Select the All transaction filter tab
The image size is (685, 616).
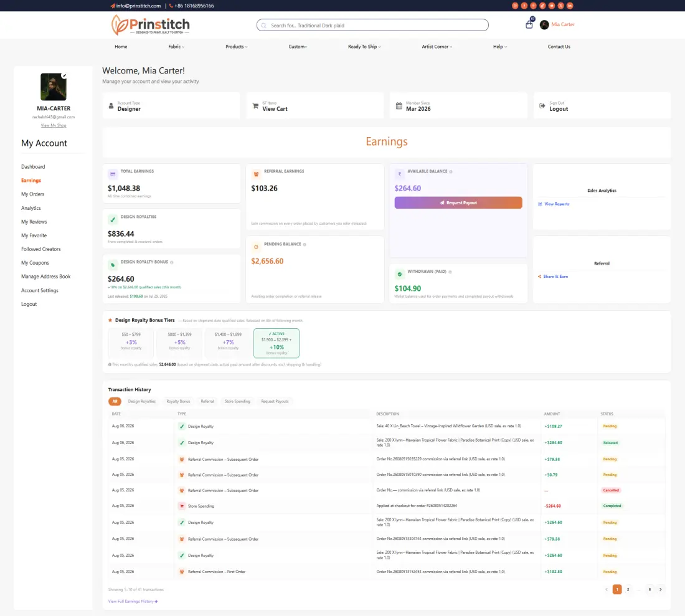[x=115, y=402]
